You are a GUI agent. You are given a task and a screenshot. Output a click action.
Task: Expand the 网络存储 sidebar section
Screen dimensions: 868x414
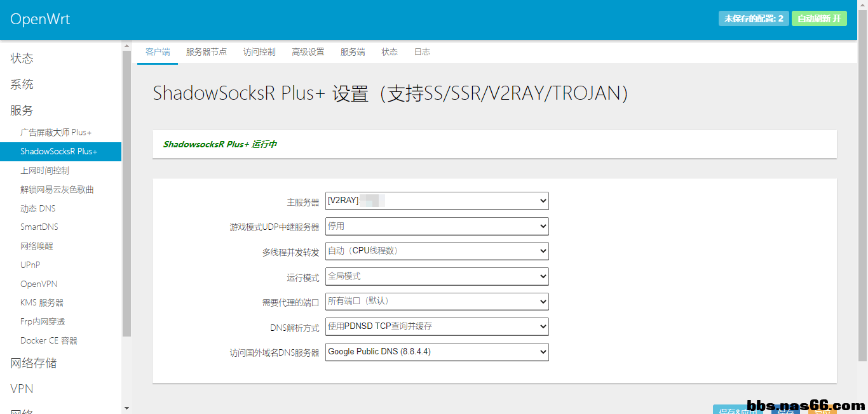tap(34, 363)
